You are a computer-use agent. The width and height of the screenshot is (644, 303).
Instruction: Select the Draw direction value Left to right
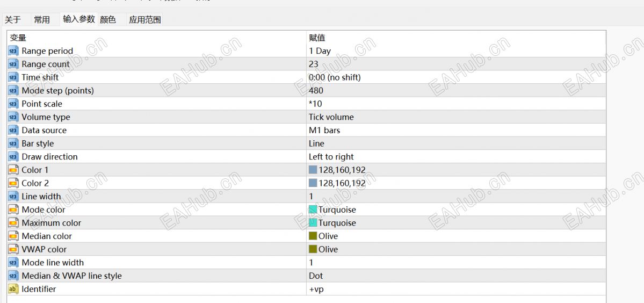click(331, 156)
